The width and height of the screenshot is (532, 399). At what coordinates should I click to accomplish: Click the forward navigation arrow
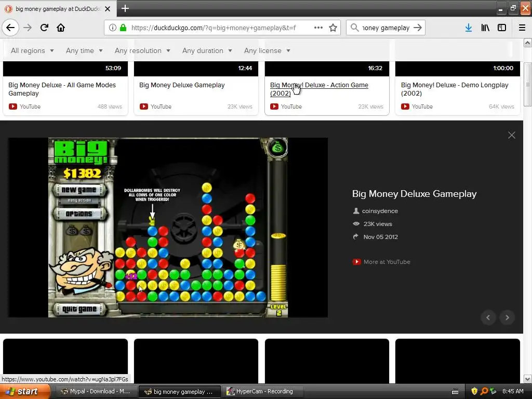tap(28, 28)
